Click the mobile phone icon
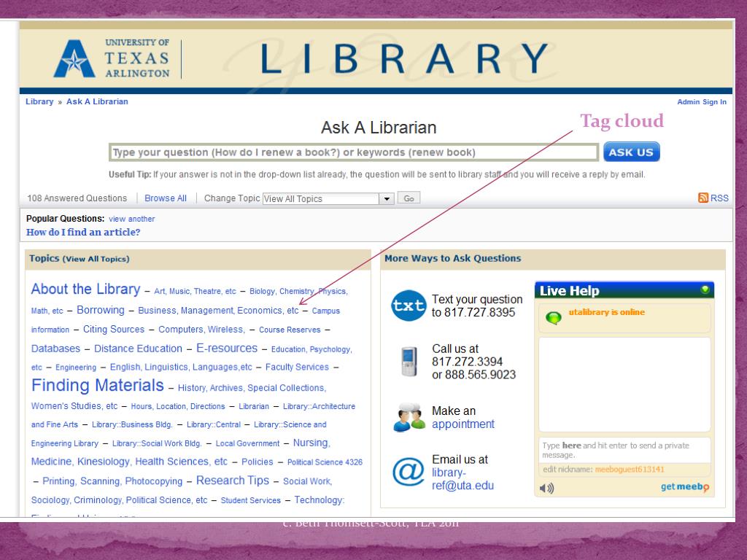747x560 pixels. pos(409,362)
